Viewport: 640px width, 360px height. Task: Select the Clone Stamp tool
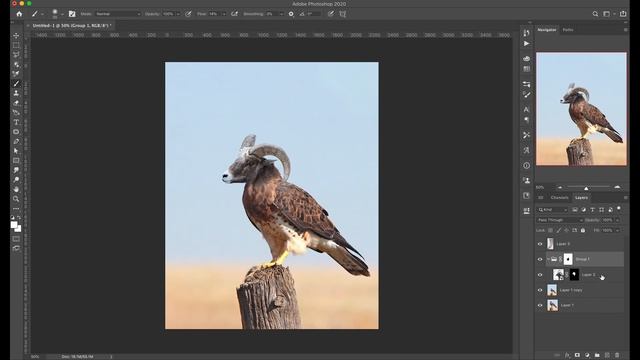point(16,93)
